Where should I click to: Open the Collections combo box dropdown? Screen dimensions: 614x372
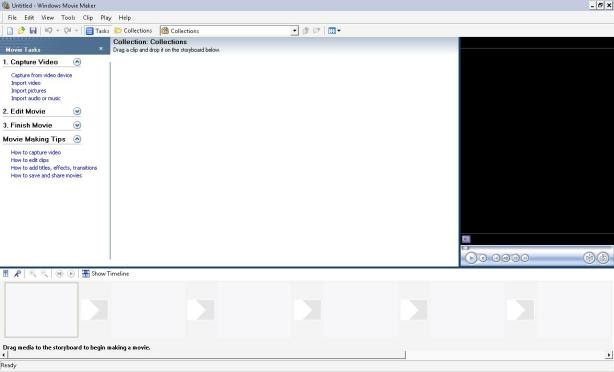coord(294,31)
